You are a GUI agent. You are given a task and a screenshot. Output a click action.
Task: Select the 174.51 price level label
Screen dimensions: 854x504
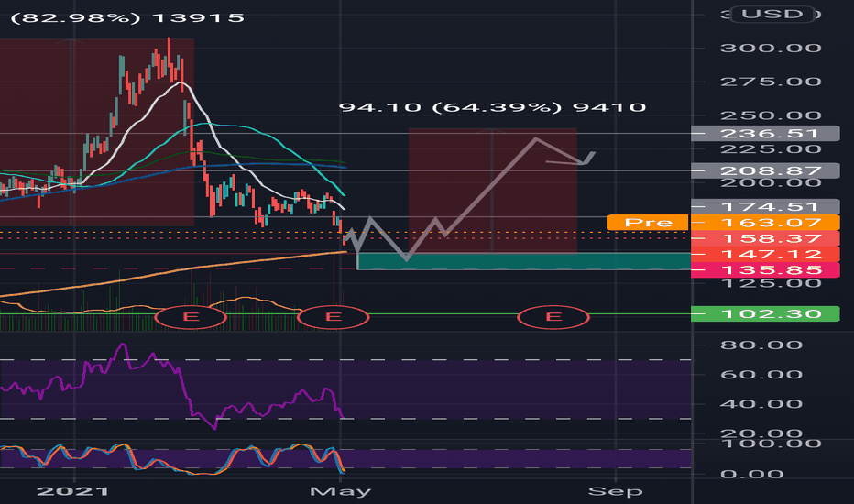(765, 206)
